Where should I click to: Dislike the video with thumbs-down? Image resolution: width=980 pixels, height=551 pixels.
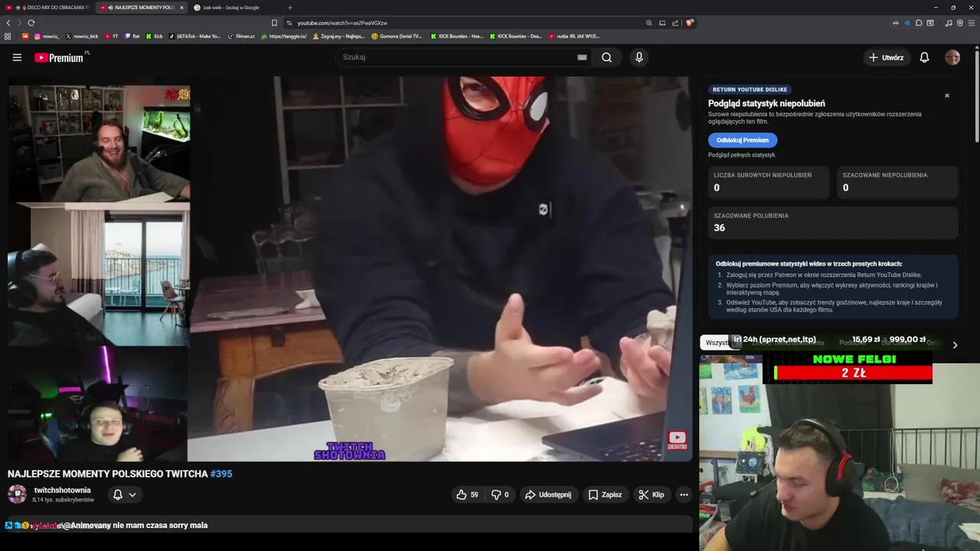pyautogui.click(x=500, y=494)
